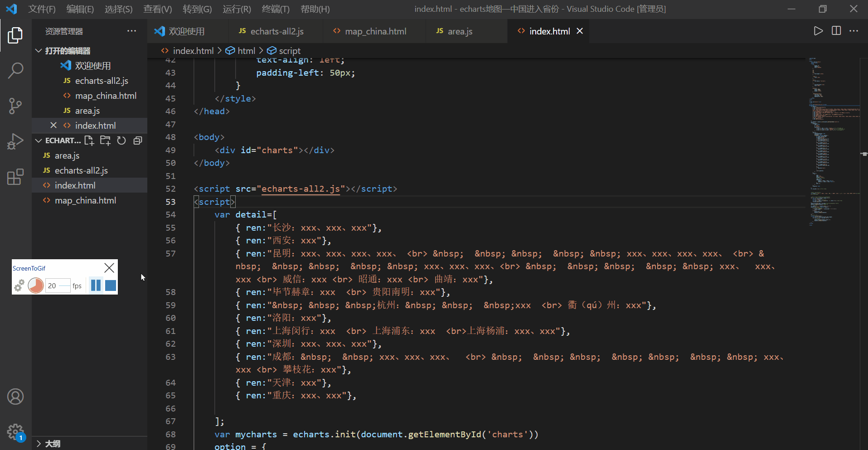The image size is (868, 450).
Task: Close the ScreenToGif recorder window
Action: click(x=109, y=268)
